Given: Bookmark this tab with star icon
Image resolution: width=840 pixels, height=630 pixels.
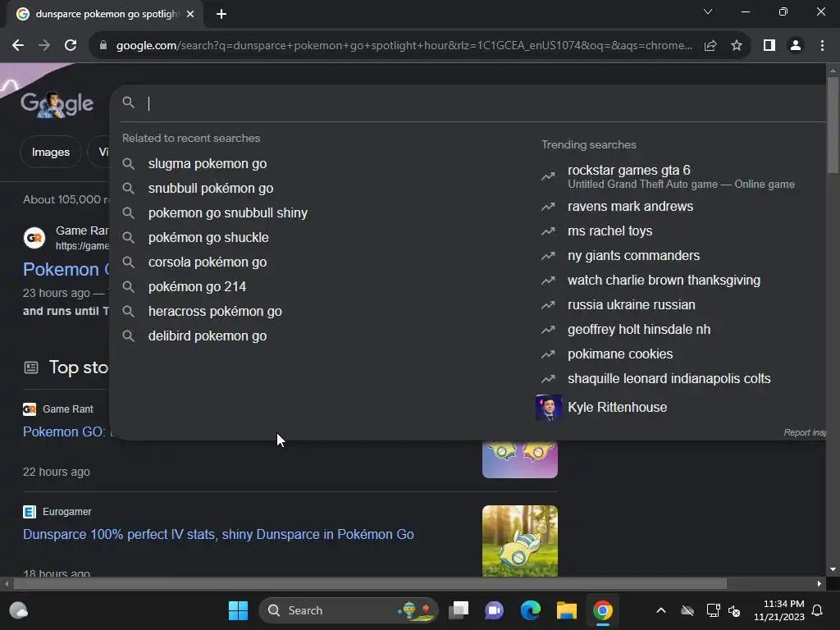Looking at the screenshot, I should (737, 46).
